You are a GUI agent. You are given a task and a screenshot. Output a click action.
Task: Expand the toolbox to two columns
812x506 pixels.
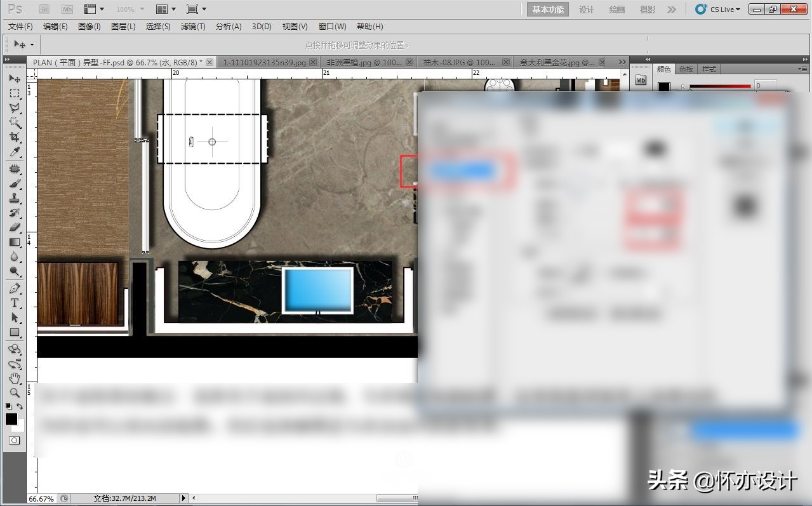[8, 59]
